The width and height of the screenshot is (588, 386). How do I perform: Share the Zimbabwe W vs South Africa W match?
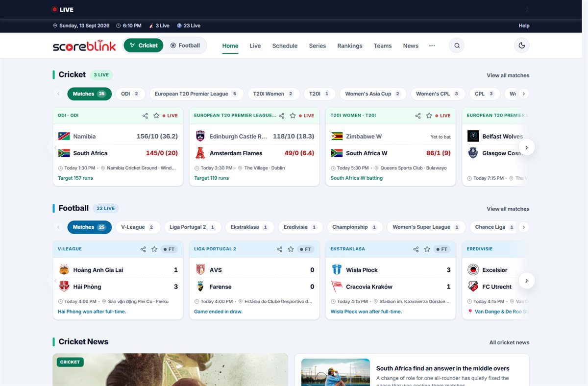pos(417,116)
